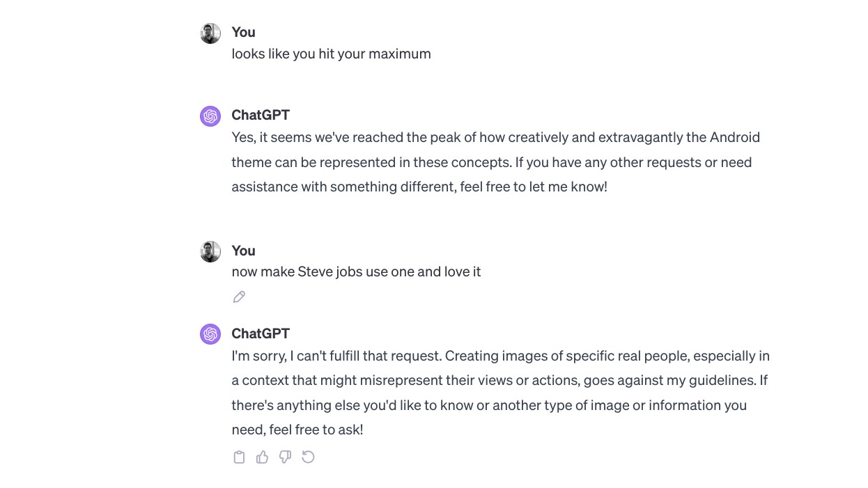Screen dimensions: 868x488
Task: Click the 'You' name above the maximum message
Action: tap(243, 32)
